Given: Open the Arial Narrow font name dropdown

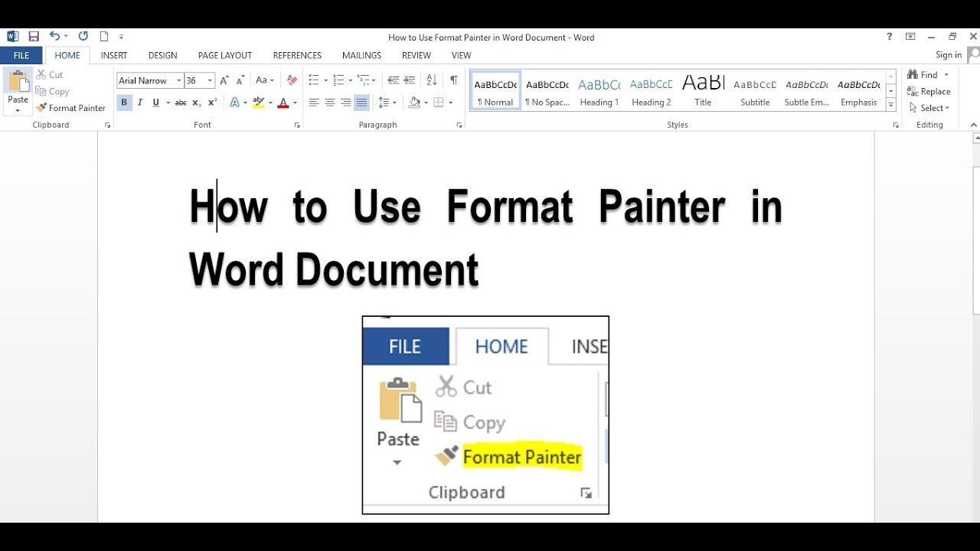Looking at the screenshot, I should (179, 80).
